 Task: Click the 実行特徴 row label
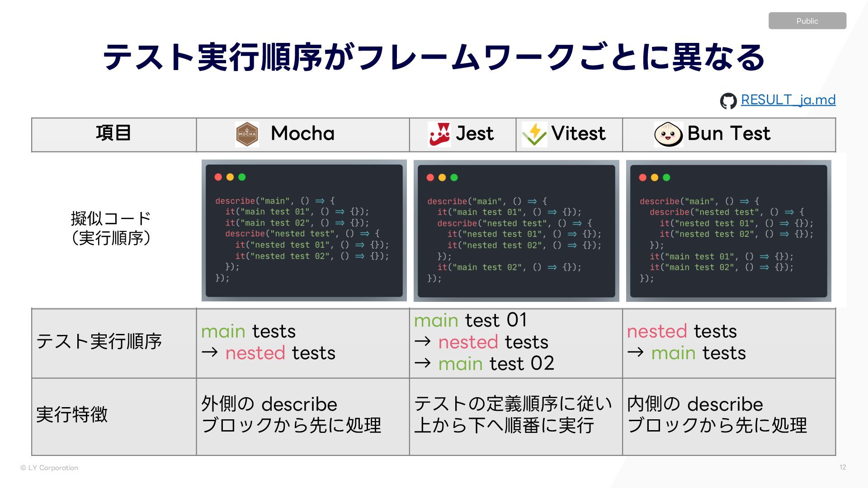click(x=72, y=414)
